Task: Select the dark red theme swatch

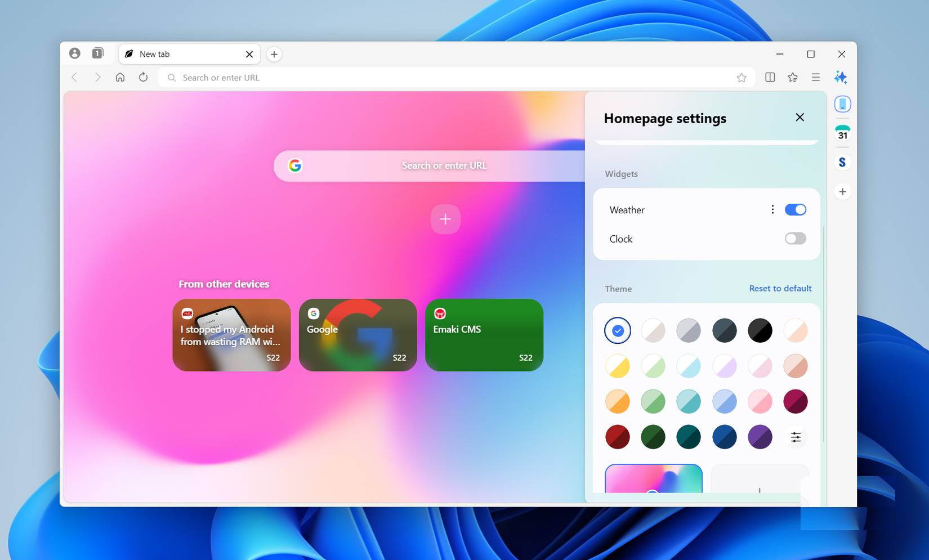Action: tap(618, 437)
